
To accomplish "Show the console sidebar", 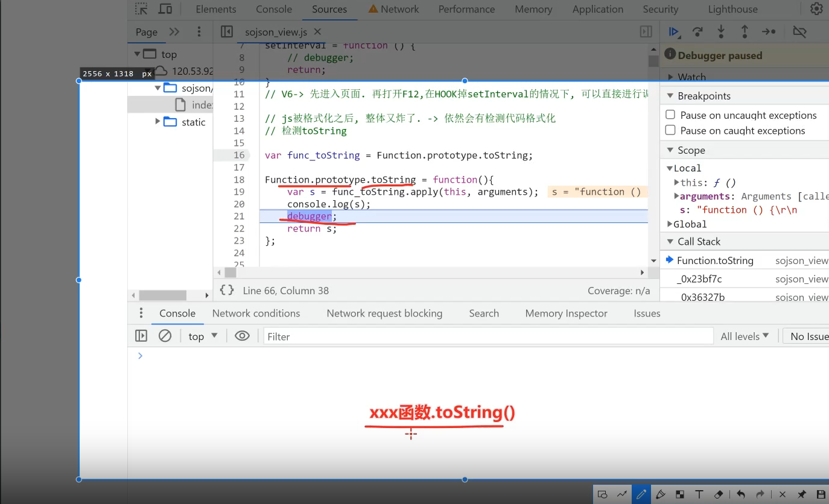I will point(141,336).
